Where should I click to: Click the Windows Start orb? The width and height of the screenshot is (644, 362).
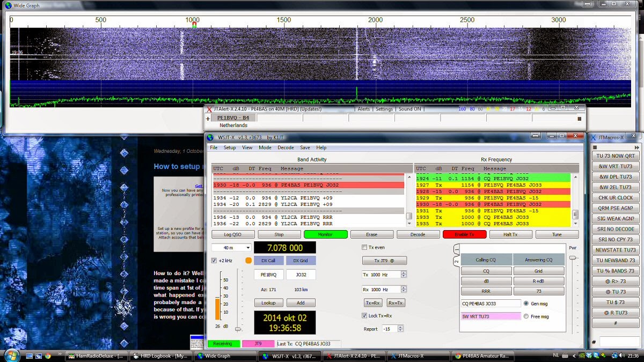[11, 355]
